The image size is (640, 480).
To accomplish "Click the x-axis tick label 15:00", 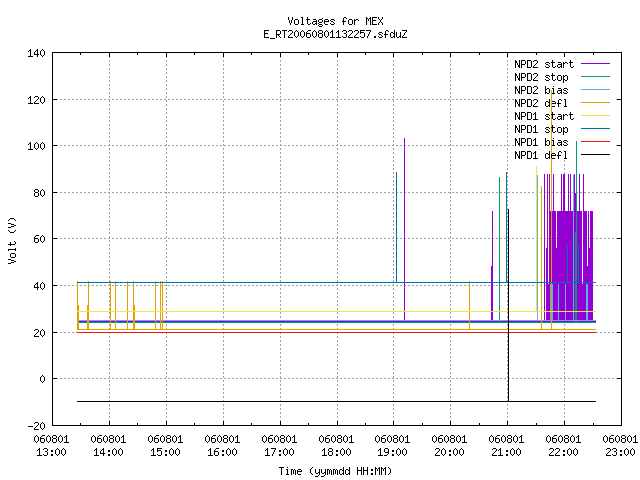I will pyautogui.click(x=165, y=452).
